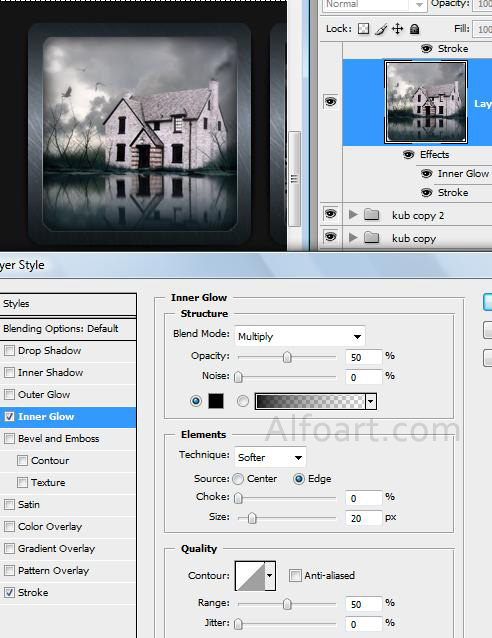Hide the Inner Glow effect eye icon
Image resolution: width=492 pixels, height=638 pixels.
(x=426, y=174)
